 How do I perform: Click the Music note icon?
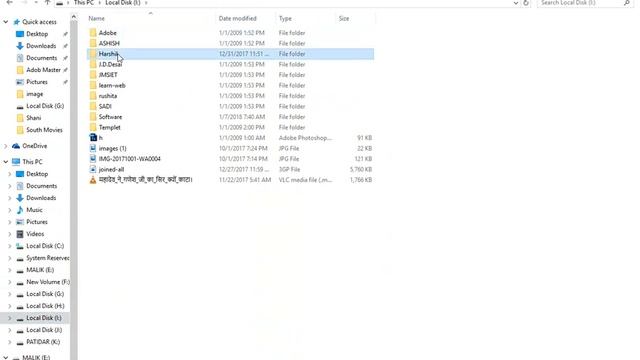(x=20, y=210)
